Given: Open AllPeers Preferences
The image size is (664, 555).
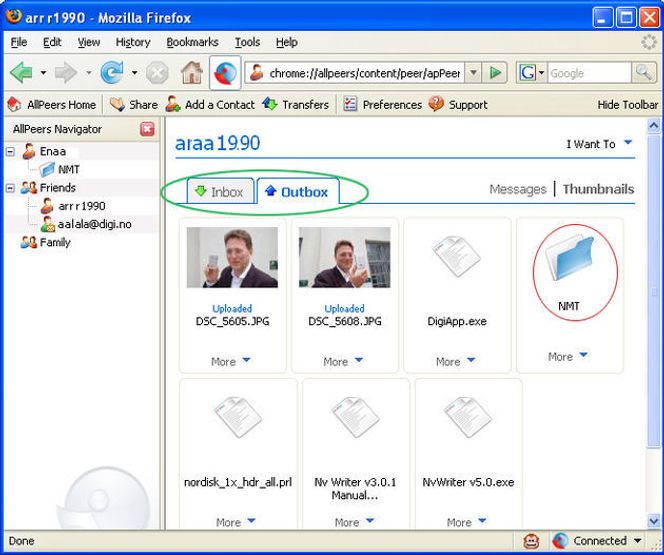Looking at the screenshot, I should coord(382,105).
